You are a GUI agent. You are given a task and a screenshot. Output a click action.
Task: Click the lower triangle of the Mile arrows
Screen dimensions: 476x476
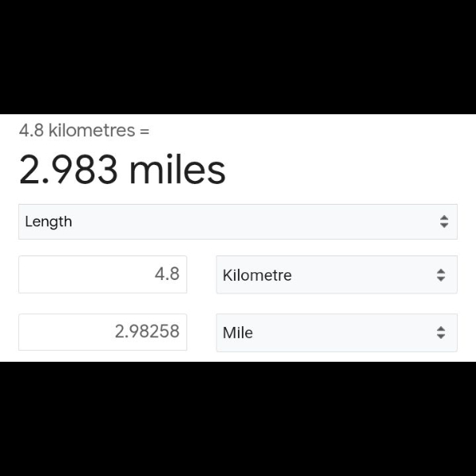[441, 337]
